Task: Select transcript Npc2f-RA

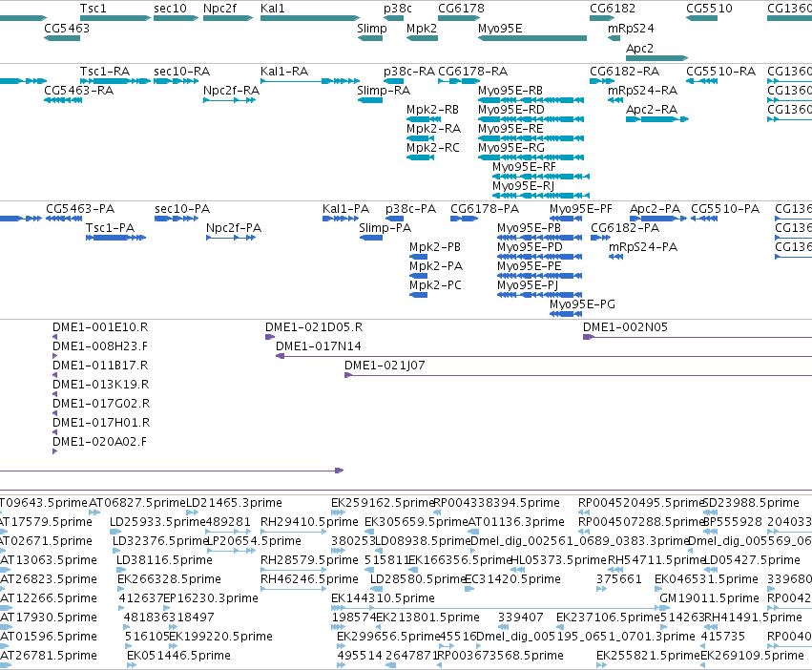Action: (231, 90)
